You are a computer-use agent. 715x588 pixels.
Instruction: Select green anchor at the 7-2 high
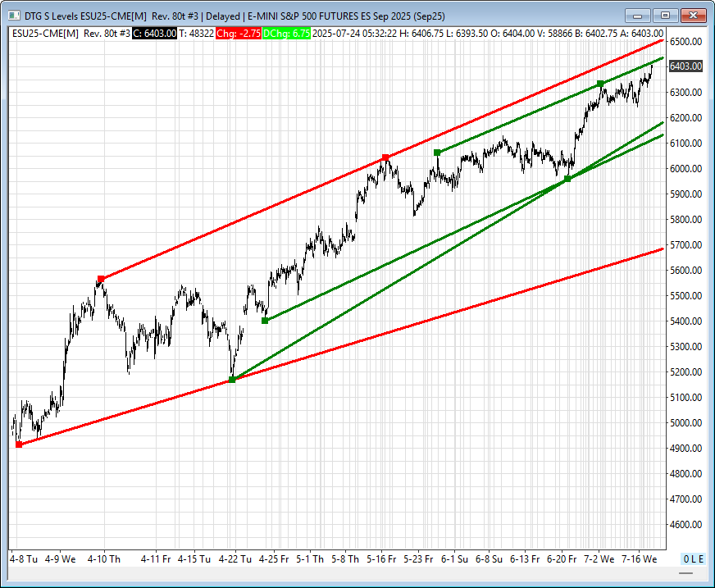tap(600, 84)
